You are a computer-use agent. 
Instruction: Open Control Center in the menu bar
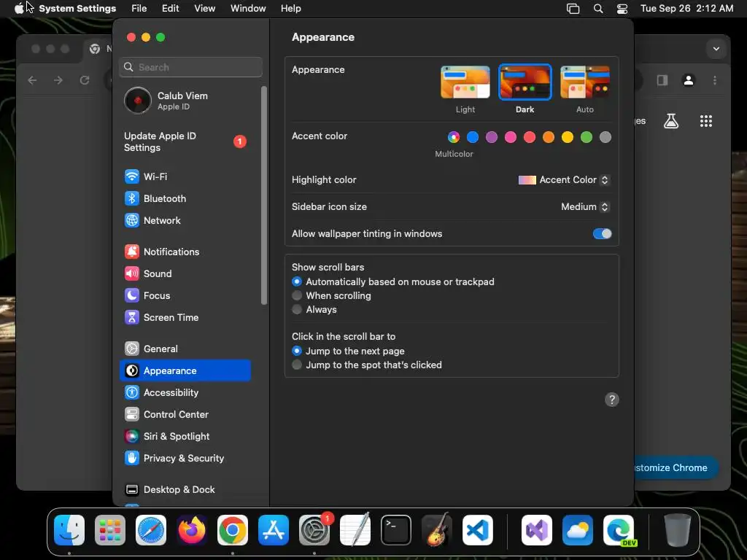(622, 9)
